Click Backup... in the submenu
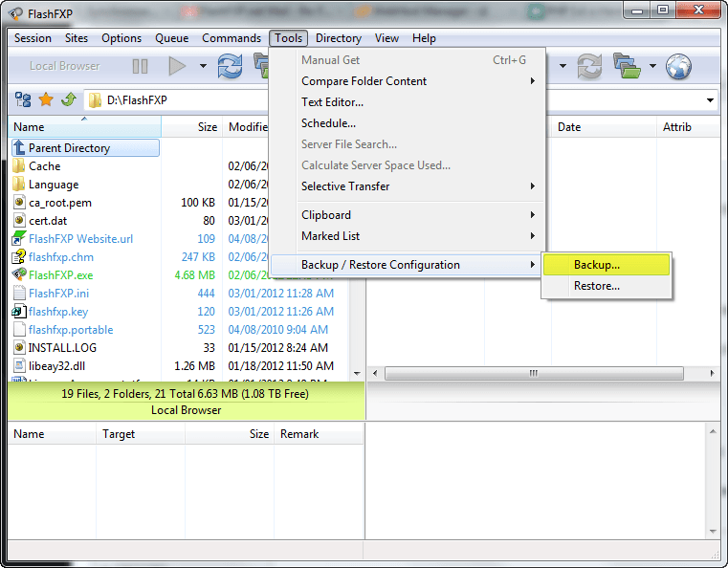Viewport: 728px width, 568px height. pyautogui.click(x=607, y=265)
